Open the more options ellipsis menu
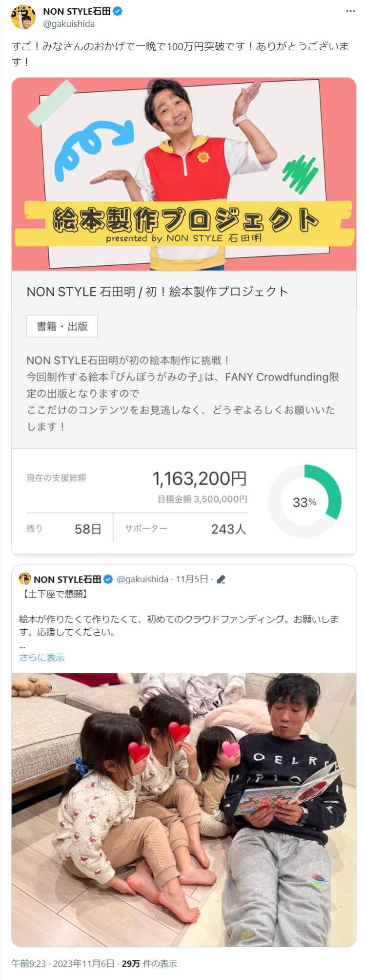Screen dimensions: 365x980 350,11
